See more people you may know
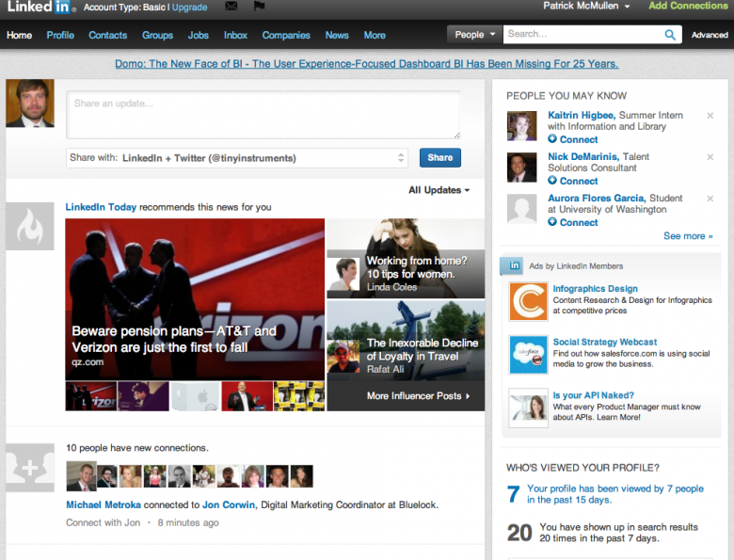This screenshot has height=560, width=734. point(688,236)
